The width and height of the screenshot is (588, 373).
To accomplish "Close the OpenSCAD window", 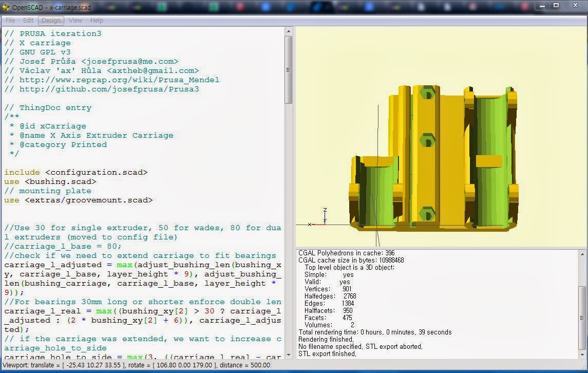I will [575, 6].
